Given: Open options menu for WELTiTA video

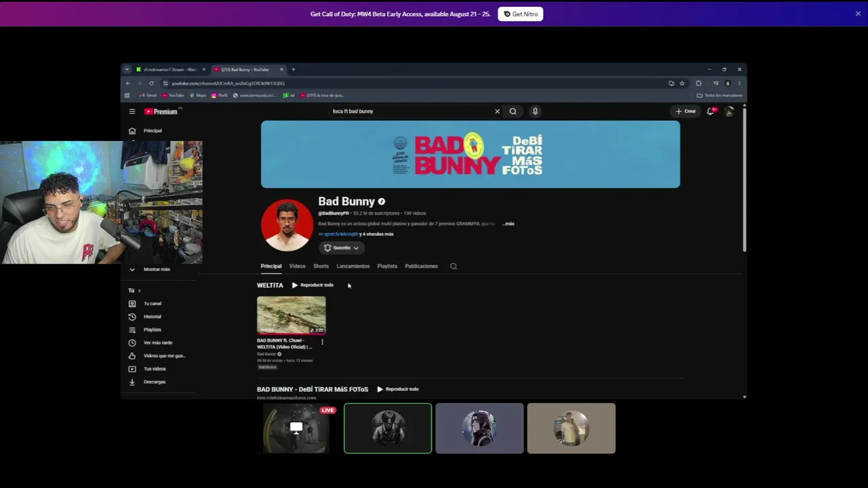Looking at the screenshot, I should coord(322,342).
